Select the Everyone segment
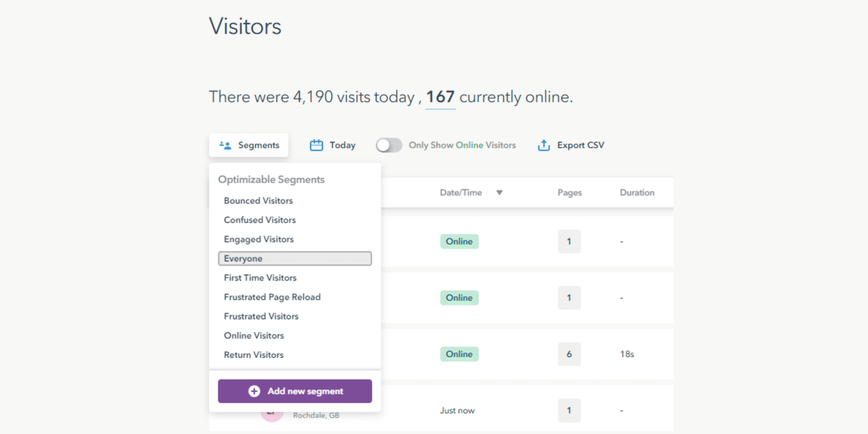The image size is (868, 434). (295, 258)
